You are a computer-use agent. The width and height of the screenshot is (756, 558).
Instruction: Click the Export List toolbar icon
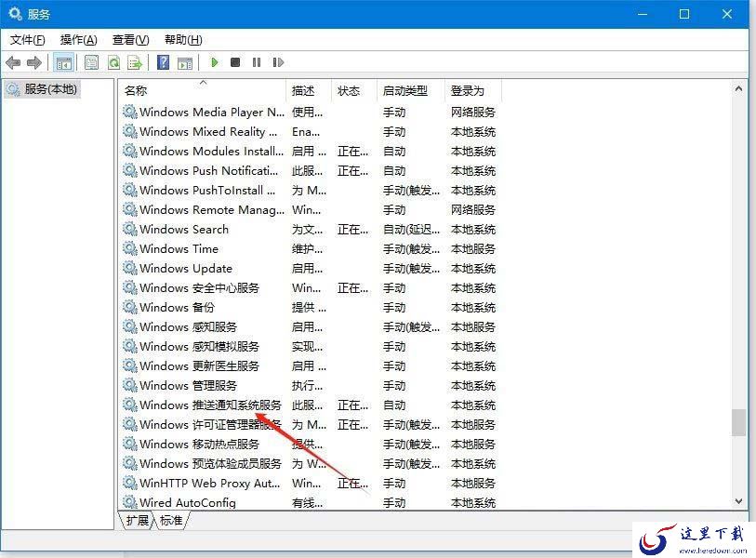point(135,62)
